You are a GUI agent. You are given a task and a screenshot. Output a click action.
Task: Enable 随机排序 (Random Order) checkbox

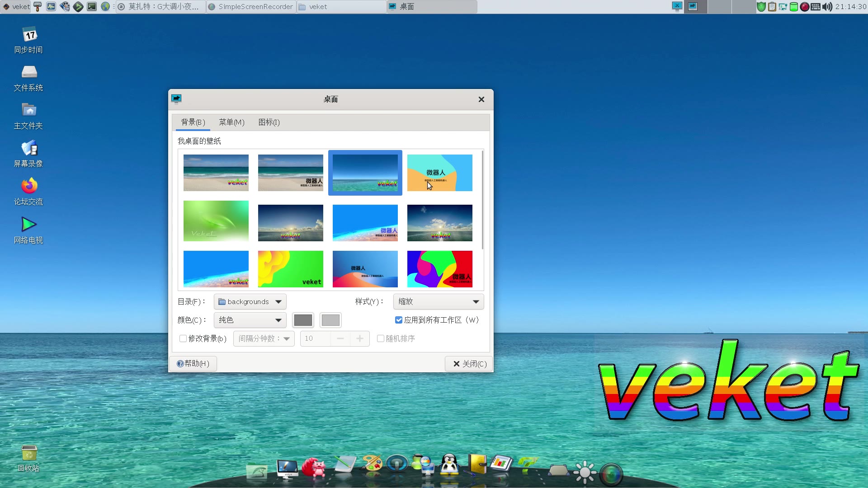[380, 338]
